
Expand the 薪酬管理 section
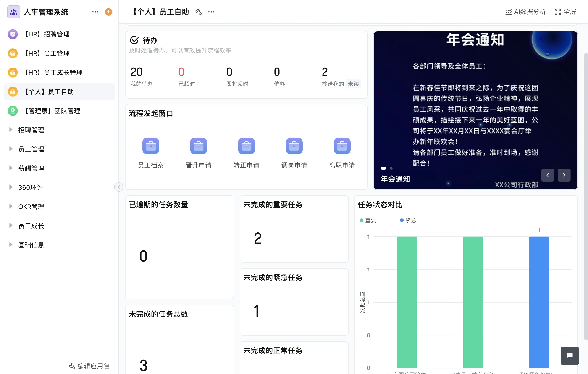pos(31,168)
